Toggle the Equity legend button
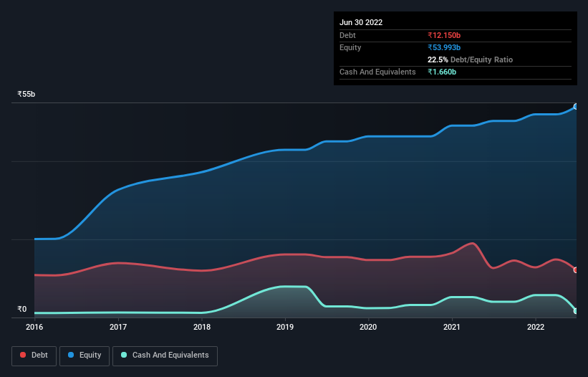 click(x=85, y=355)
